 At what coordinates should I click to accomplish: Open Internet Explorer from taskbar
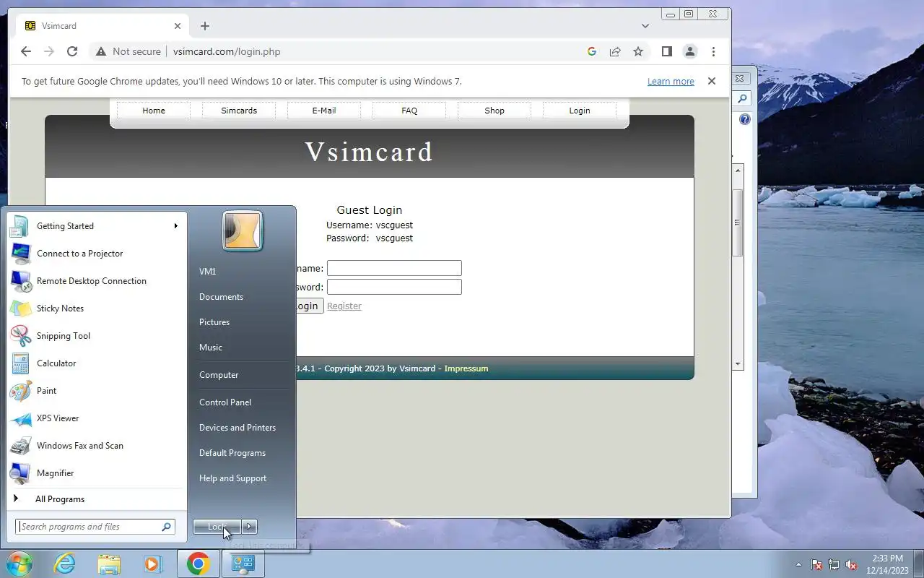pos(65,564)
